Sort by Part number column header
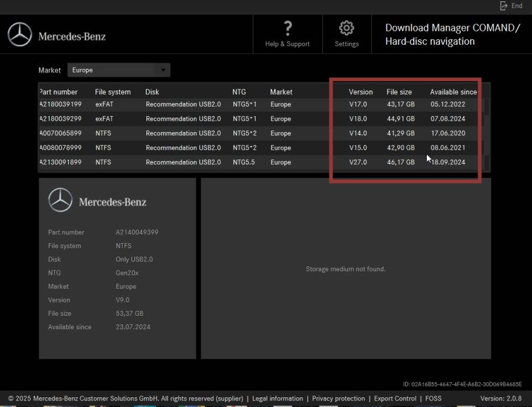The height and width of the screenshot is (407, 532). click(59, 92)
